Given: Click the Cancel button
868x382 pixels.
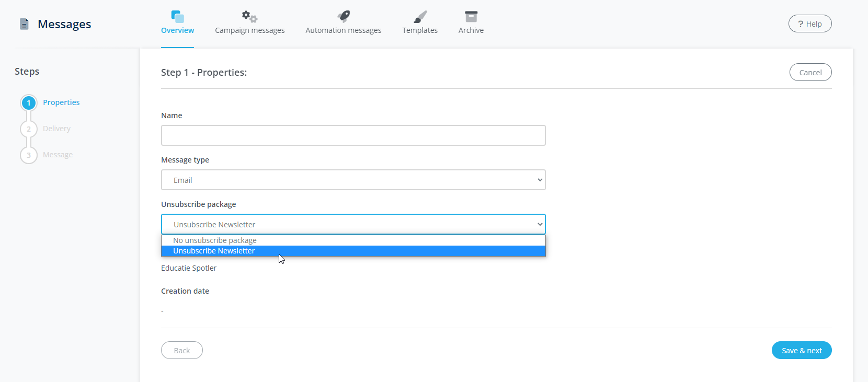Looking at the screenshot, I should click(810, 73).
